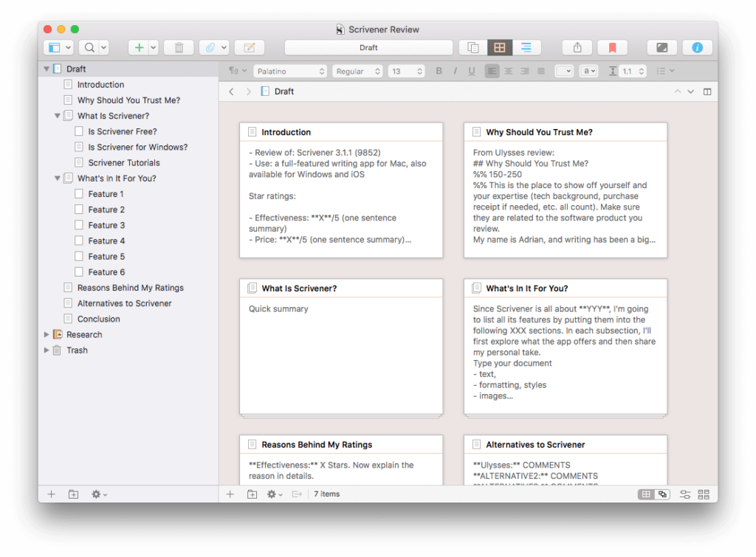Open the highlight color dropdown
This screenshot has width=756, height=557.
588,71
